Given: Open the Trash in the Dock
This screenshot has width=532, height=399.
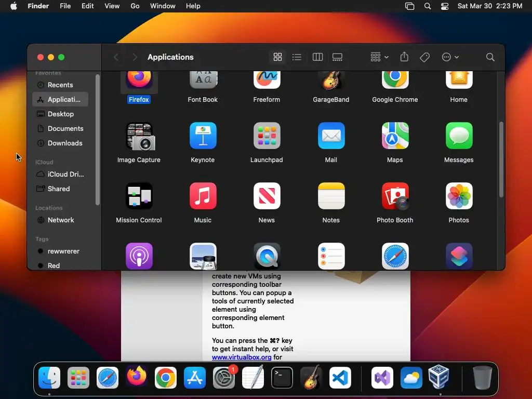Looking at the screenshot, I should [x=482, y=378].
